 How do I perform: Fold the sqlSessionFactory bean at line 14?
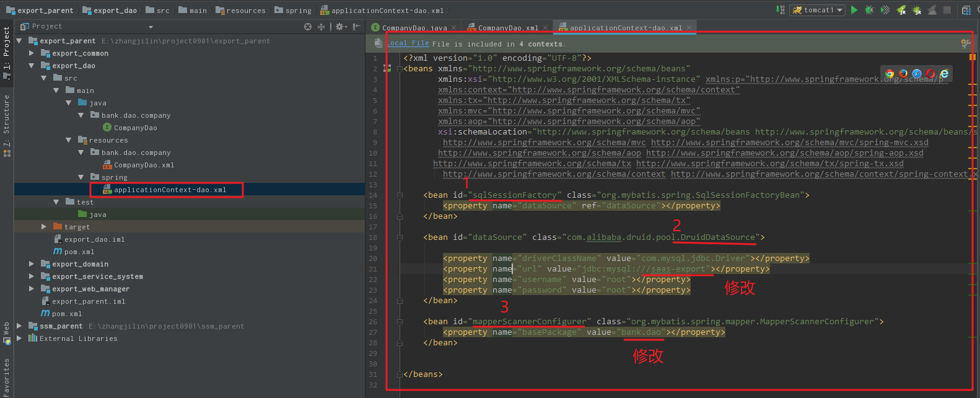(400, 195)
